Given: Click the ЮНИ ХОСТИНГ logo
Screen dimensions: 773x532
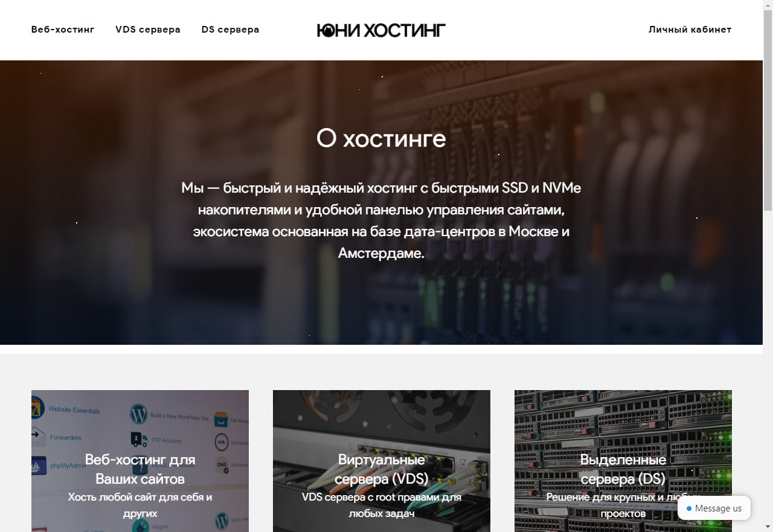Looking at the screenshot, I should (381, 30).
